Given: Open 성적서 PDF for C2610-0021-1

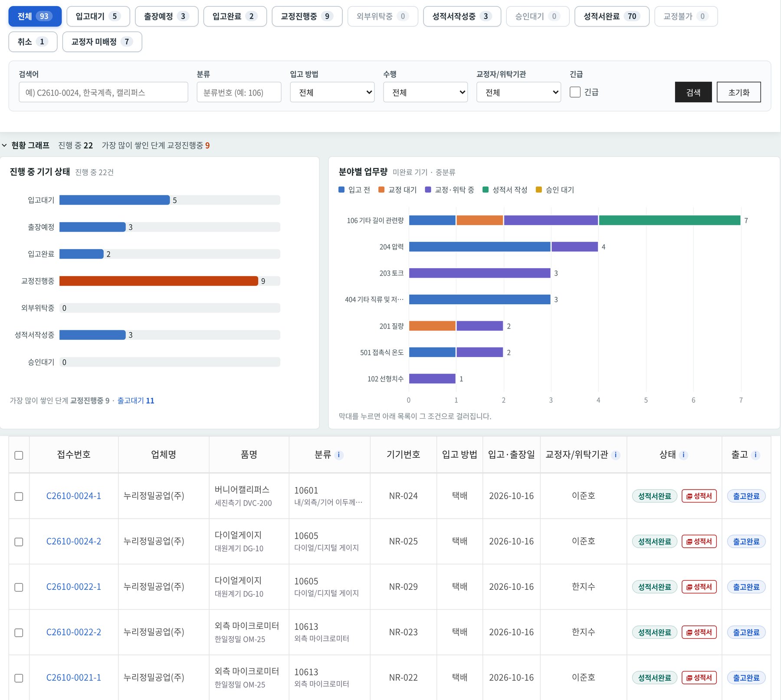Looking at the screenshot, I should point(699,677).
